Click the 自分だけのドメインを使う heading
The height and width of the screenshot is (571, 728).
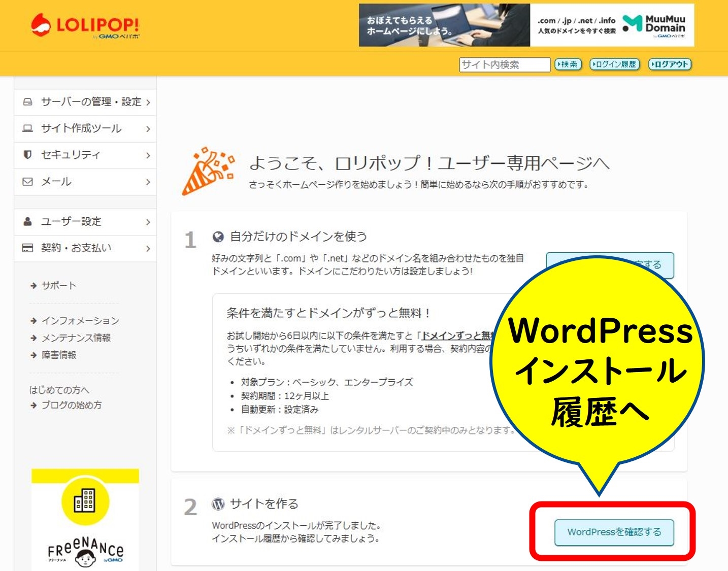(x=299, y=237)
